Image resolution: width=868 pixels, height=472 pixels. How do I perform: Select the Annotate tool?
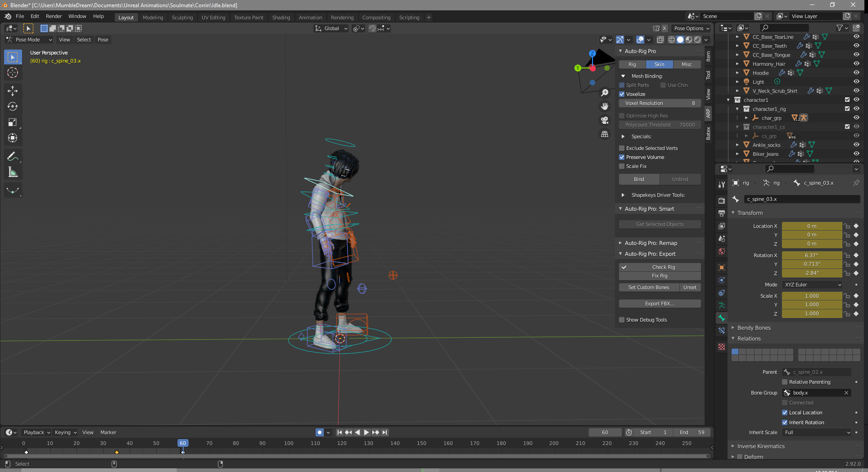pos(13,156)
